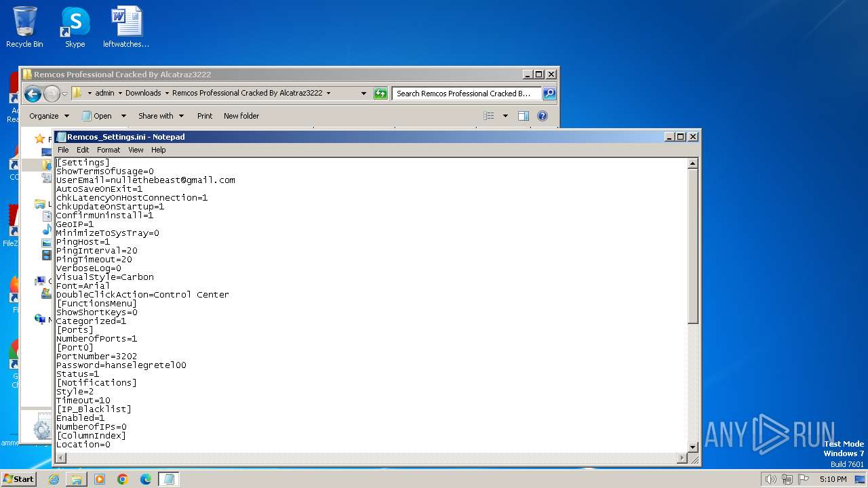The height and width of the screenshot is (488, 868).
Task: Click the Chrome taskbar icon
Action: pos(123,479)
